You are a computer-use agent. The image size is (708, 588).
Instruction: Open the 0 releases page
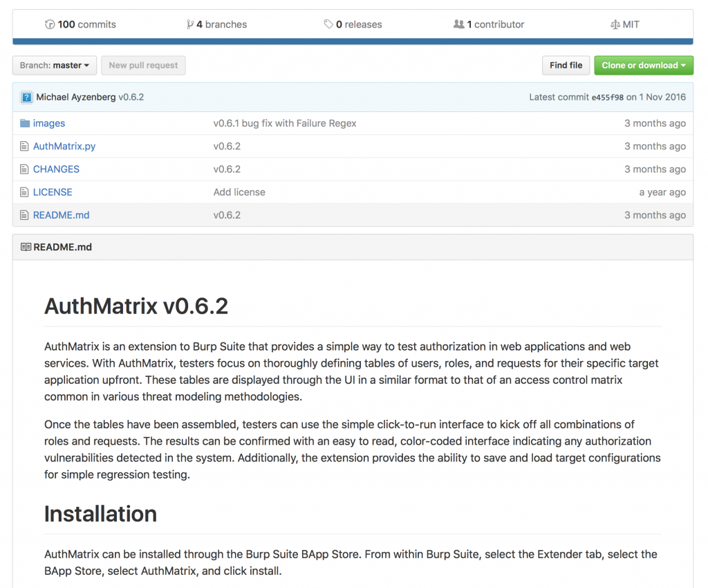[353, 24]
